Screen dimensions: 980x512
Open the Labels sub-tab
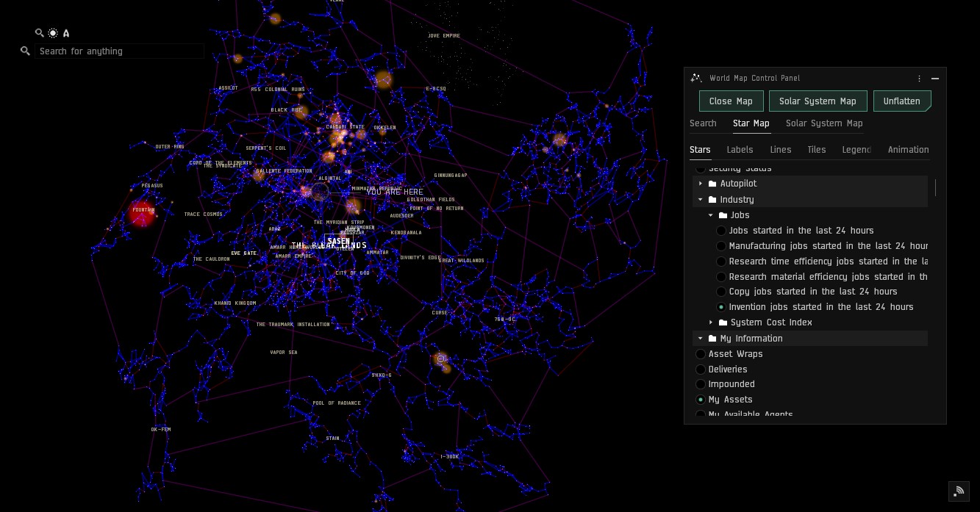pyautogui.click(x=740, y=150)
